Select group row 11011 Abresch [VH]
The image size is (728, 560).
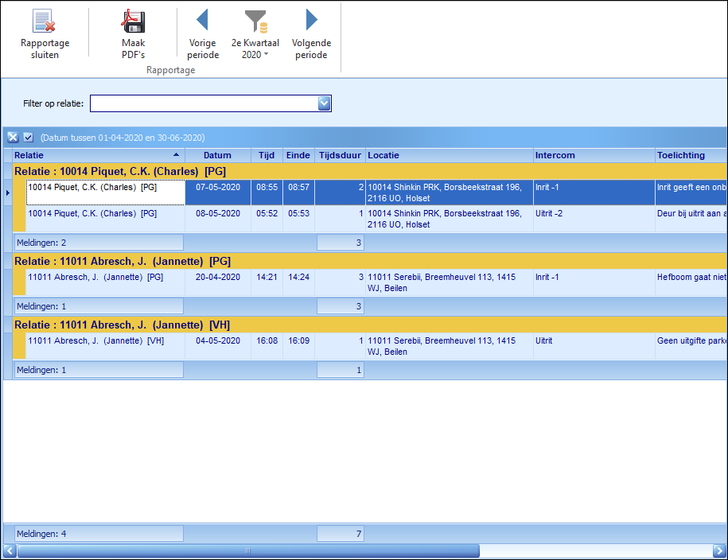coord(370,325)
